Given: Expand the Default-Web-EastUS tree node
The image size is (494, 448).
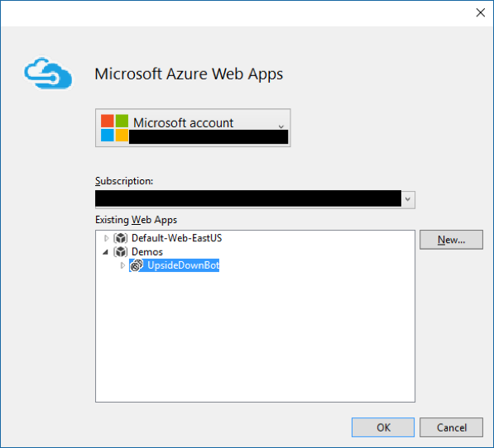Looking at the screenshot, I should point(106,238).
